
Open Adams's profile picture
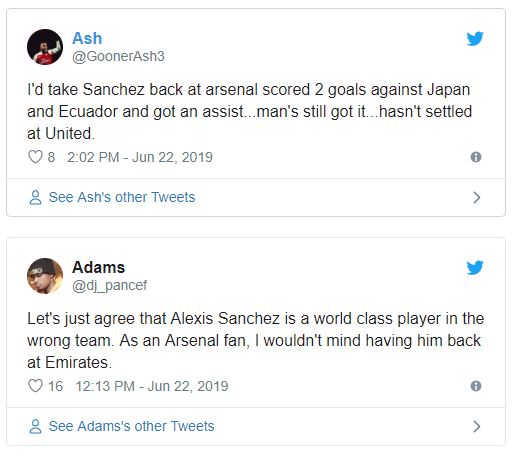(x=45, y=276)
